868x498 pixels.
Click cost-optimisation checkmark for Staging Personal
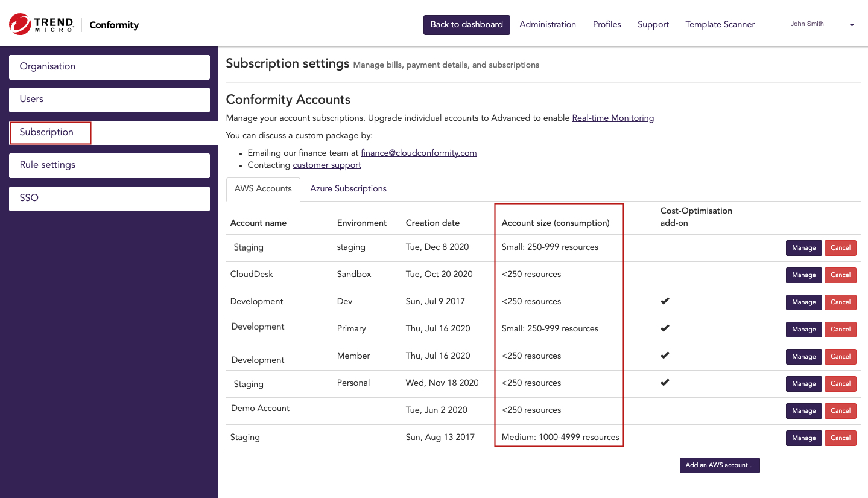[665, 382]
